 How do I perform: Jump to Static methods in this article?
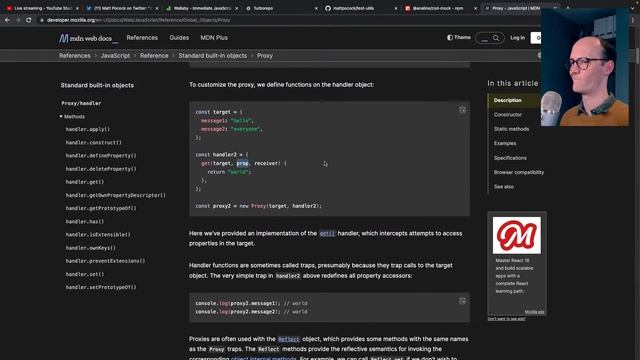pyautogui.click(x=511, y=129)
